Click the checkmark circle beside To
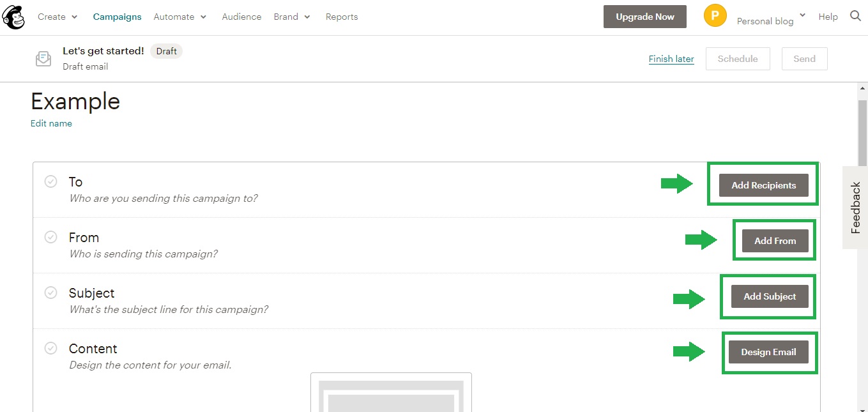 [50, 181]
